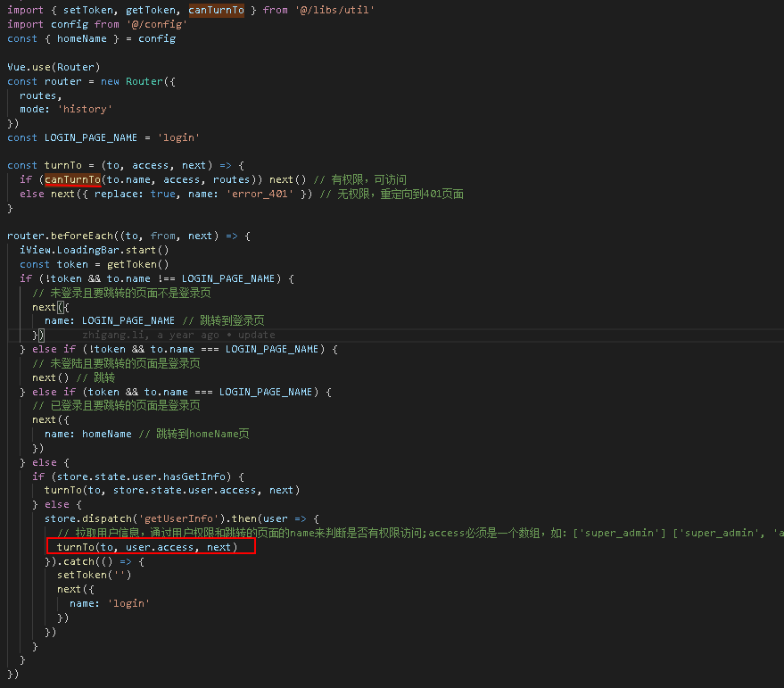
Task: Click router.beforeEach hook declaration
Action: point(128,236)
